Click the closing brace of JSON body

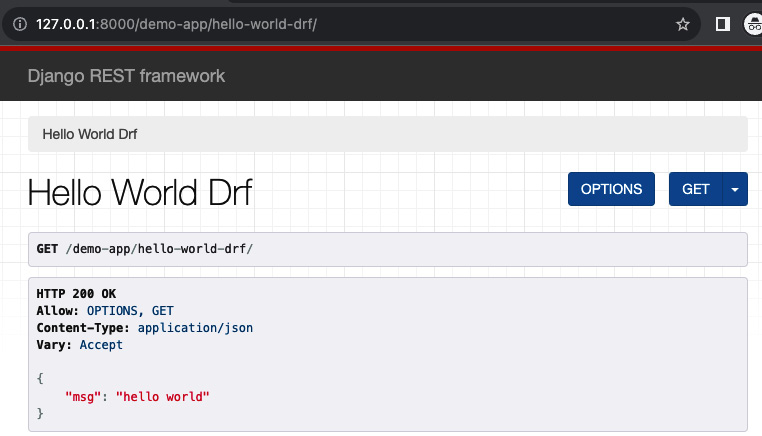tap(40, 413)
